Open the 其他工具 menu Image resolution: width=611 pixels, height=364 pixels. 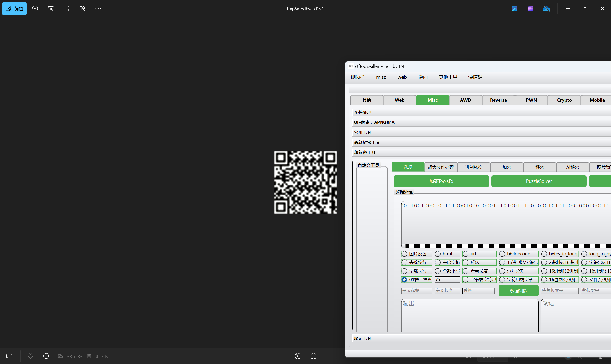click(x=448, y=77)
